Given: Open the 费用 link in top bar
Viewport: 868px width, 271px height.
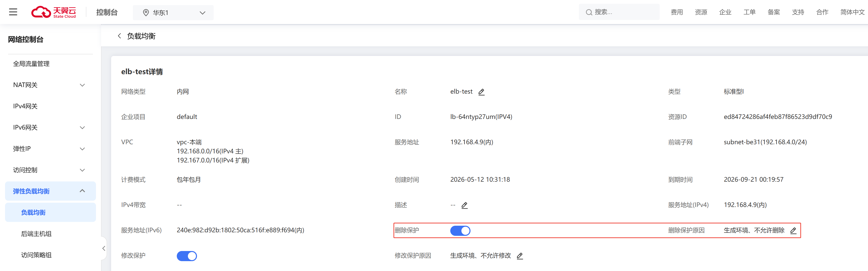Looking at the screenshot, I should pyautogui.click(x=677, y=12).
